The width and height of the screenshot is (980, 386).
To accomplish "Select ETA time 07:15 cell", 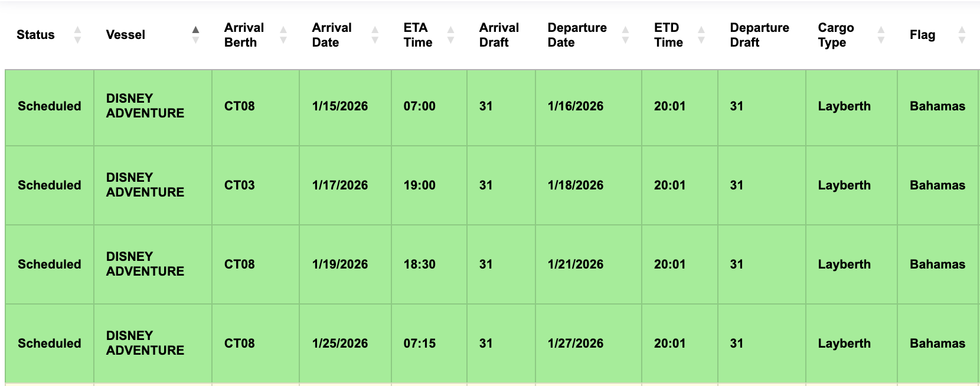I will 419,344.
